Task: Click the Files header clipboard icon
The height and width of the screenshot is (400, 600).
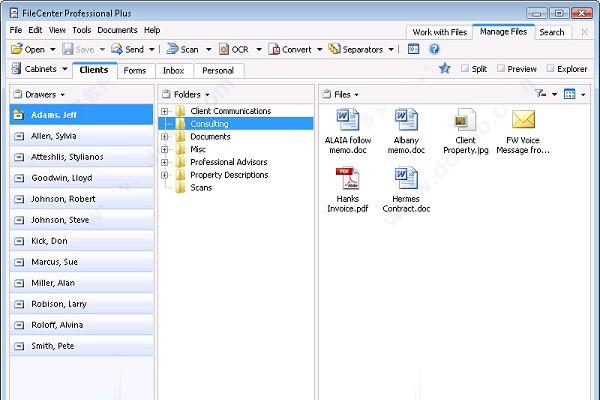Action: [326, 94]
